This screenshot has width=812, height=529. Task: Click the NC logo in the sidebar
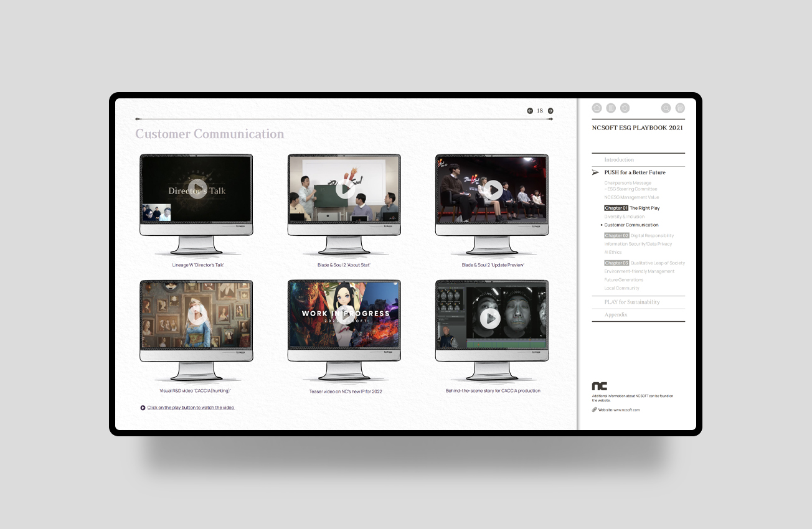point(600,386)
